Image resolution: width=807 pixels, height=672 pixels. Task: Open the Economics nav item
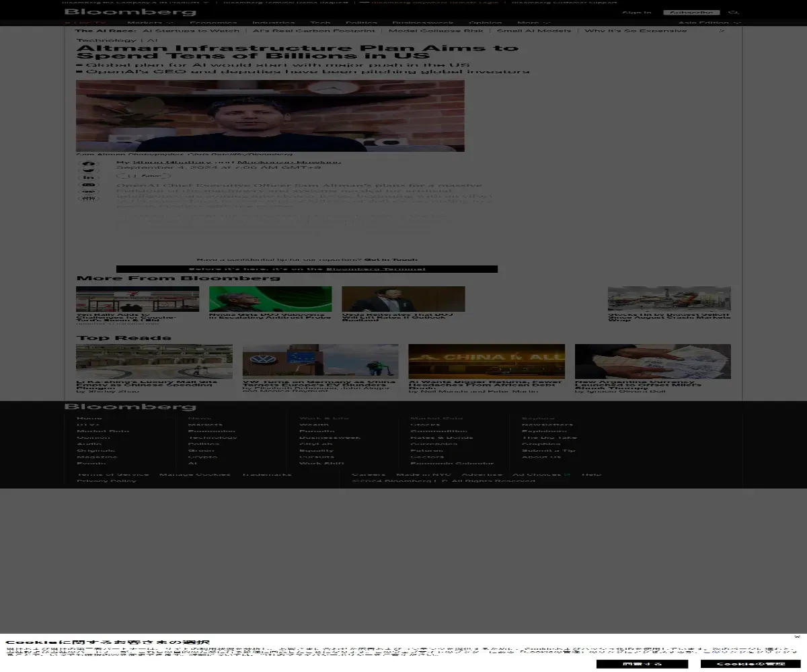pyautogui.click(x=213, y=23)
